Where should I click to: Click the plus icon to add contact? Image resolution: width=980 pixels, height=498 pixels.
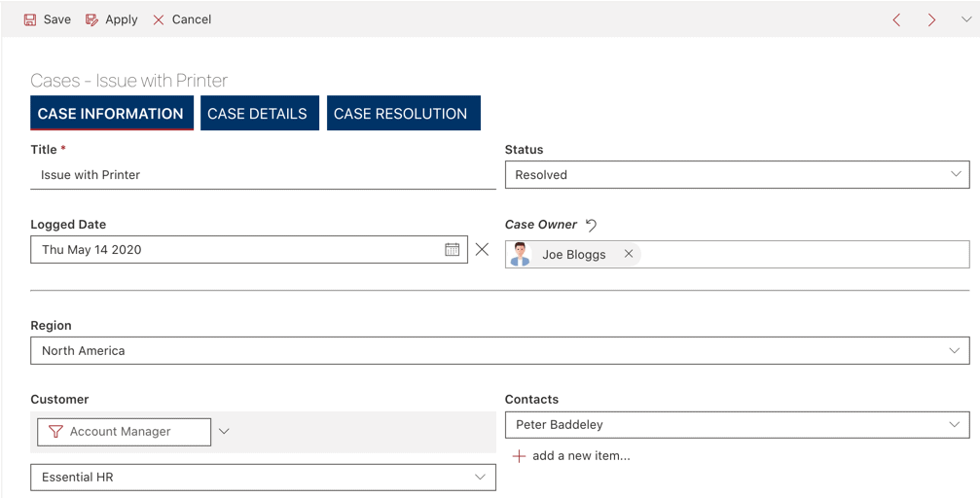point(519,456)
